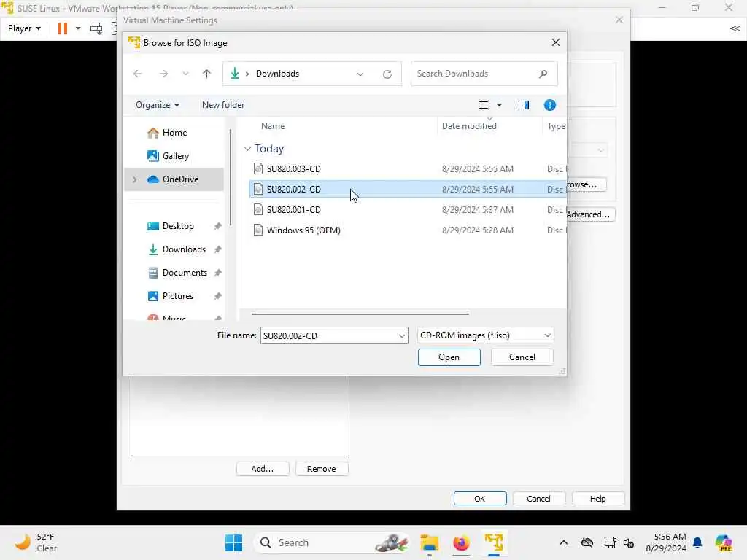The image size is (747, 560).
Task: Pause the virtual machine
Action: [x=63, y=28]
